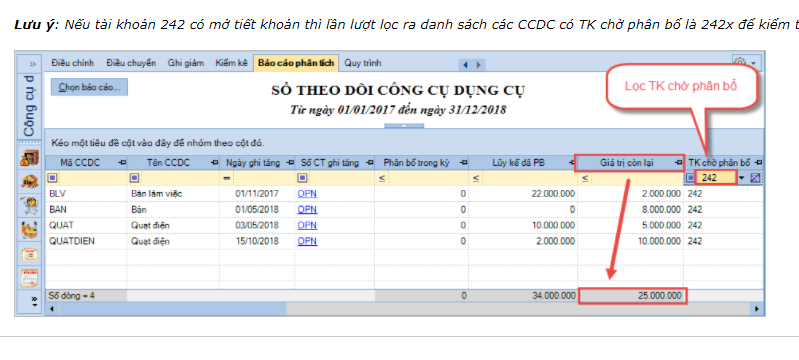Select the Báo cáo phân tích tab
799x360 pixels.
[x=296, y=63]
